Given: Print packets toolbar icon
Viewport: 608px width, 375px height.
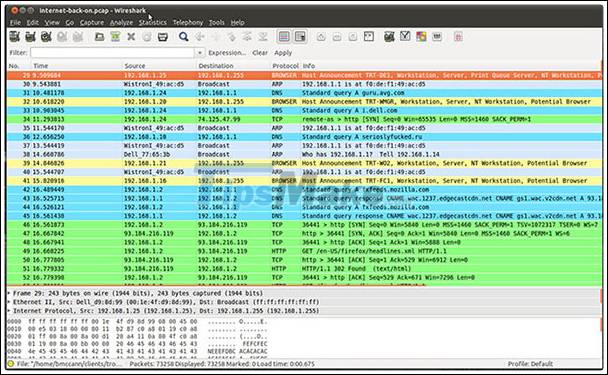Looking at the screenshot, I should point(163,37).
